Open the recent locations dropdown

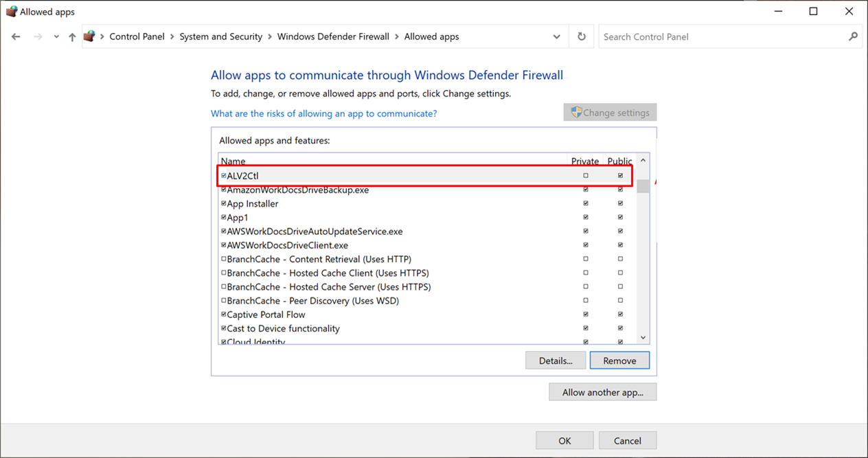[x=56, y=37]
